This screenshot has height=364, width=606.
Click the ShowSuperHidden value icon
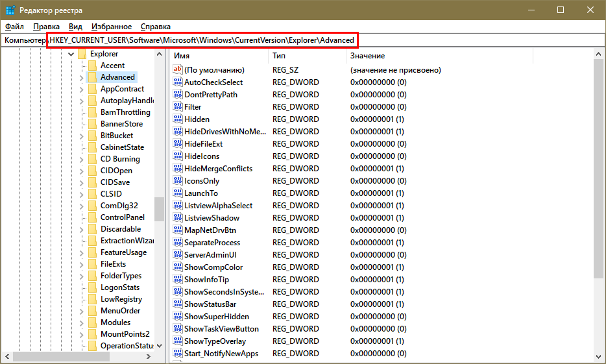coord(178,317)
